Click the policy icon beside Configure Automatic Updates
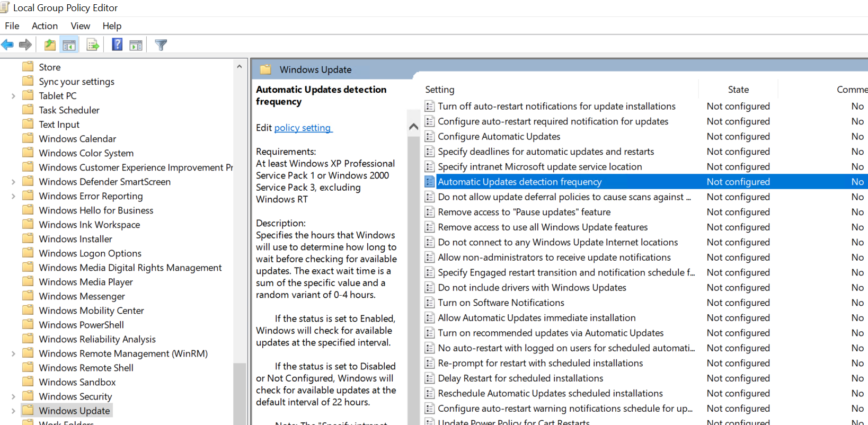The height and width of the screenshot is (425, 868). tap(430, 136)
